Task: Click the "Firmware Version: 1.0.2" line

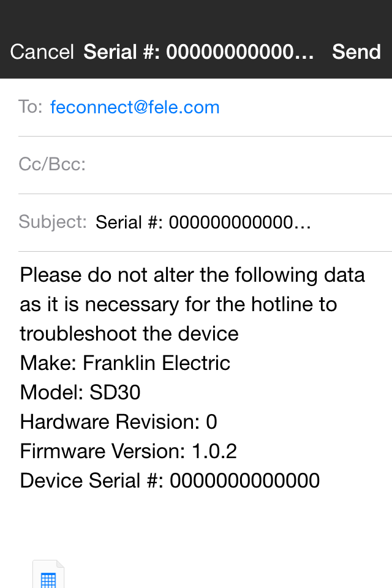Action: tap(128, 451)
